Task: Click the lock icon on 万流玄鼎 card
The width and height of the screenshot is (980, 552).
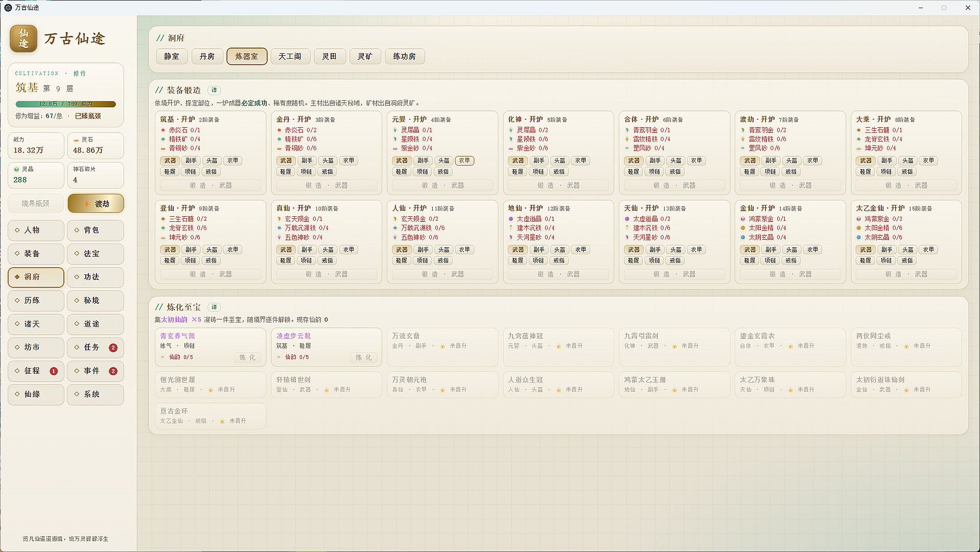Action: (442, 347)
